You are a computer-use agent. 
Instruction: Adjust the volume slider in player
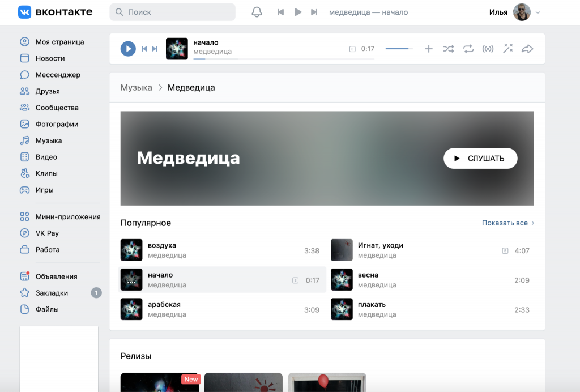pyautogui.click(x=399, y=49)
